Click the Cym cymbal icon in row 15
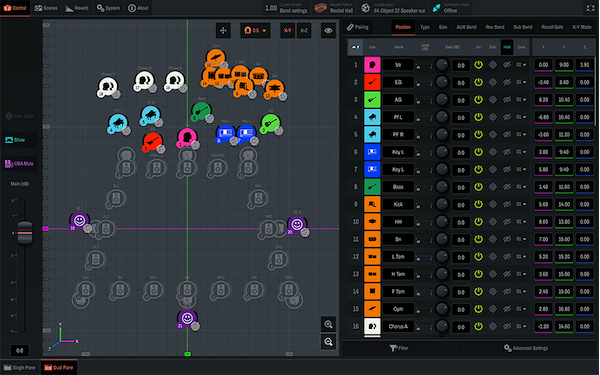 (x=372, y=309)
